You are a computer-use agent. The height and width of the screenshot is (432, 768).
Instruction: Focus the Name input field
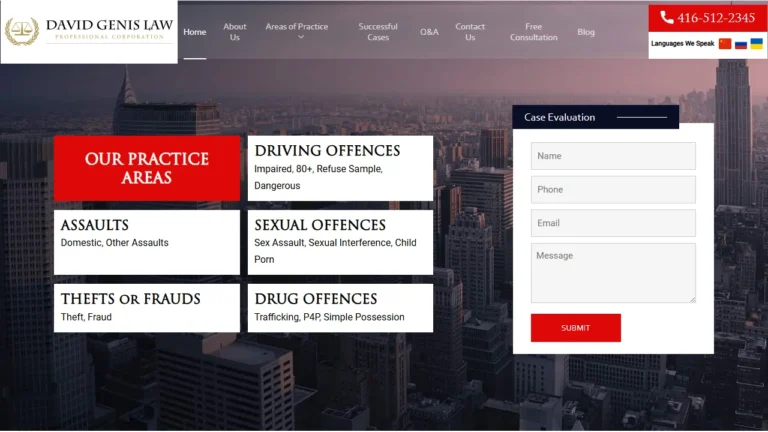click(613, 156)
